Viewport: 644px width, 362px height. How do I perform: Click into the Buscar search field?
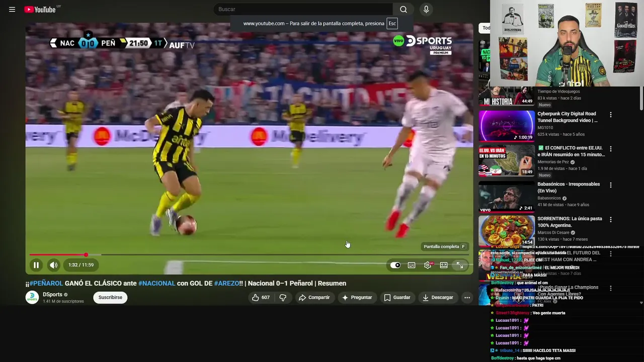click(303, 9)
